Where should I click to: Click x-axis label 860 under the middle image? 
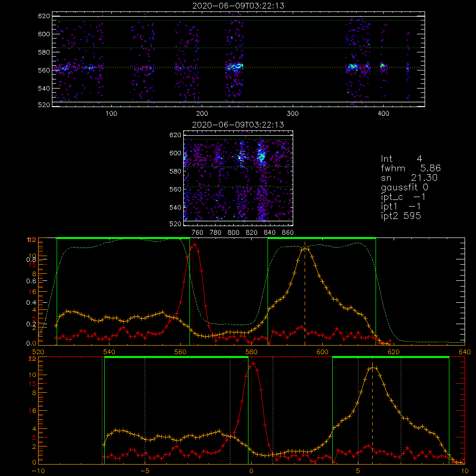288,233
